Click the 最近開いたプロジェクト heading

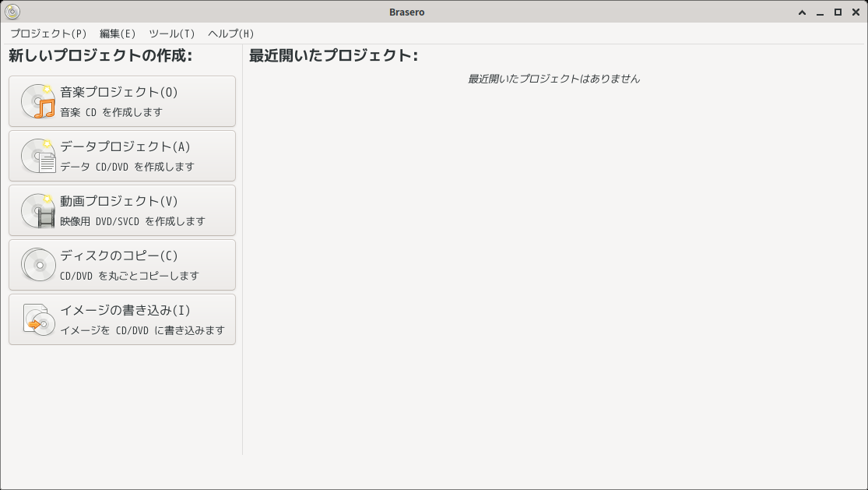point(334,55)
